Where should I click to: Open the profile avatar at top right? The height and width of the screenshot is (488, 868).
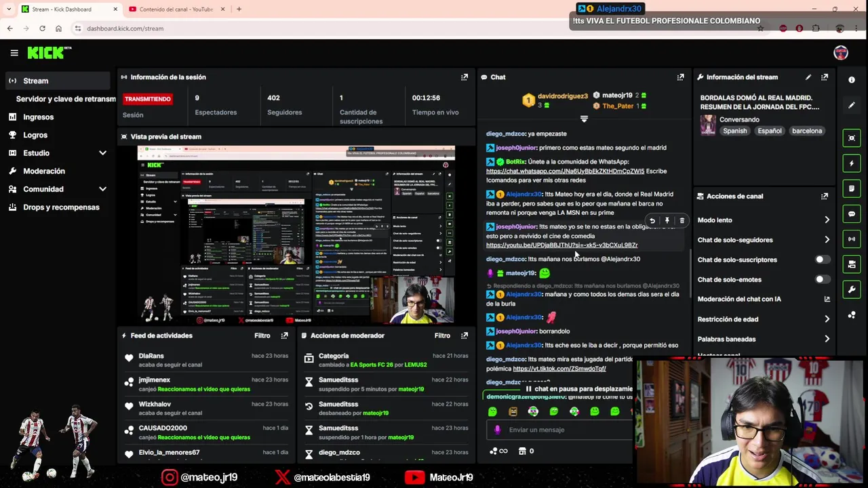[841, 52]
